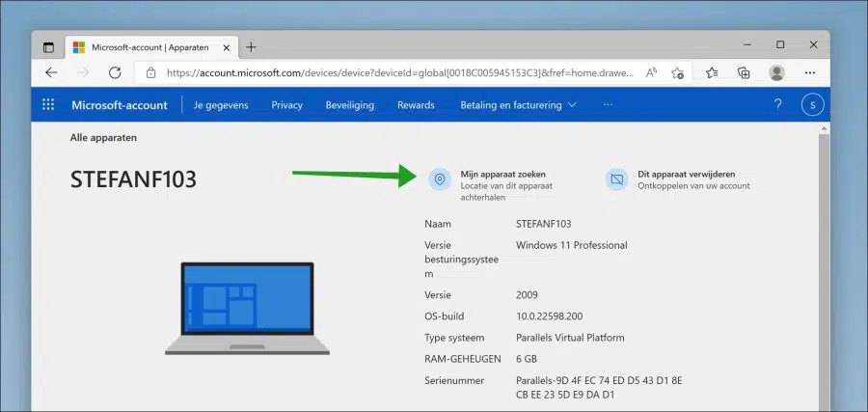Expand Betaling en facturering dropdown
Image resolution: width=868 pixels, height=412 pixels.
[x=518, y=104]
